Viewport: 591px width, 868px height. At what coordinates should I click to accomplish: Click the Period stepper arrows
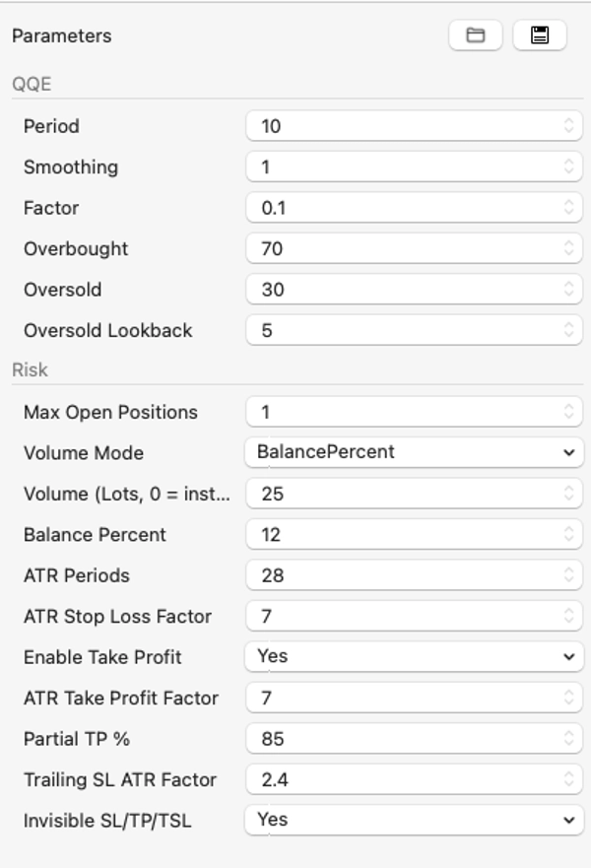(568, 126)
